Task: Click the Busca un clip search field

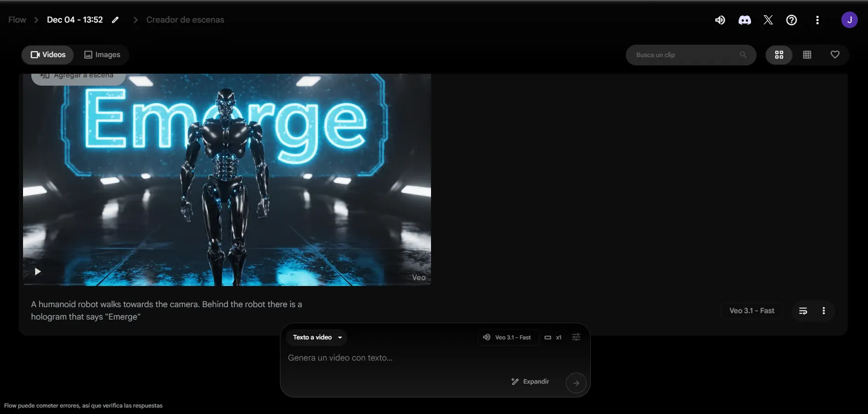Action: coord(685,55)
